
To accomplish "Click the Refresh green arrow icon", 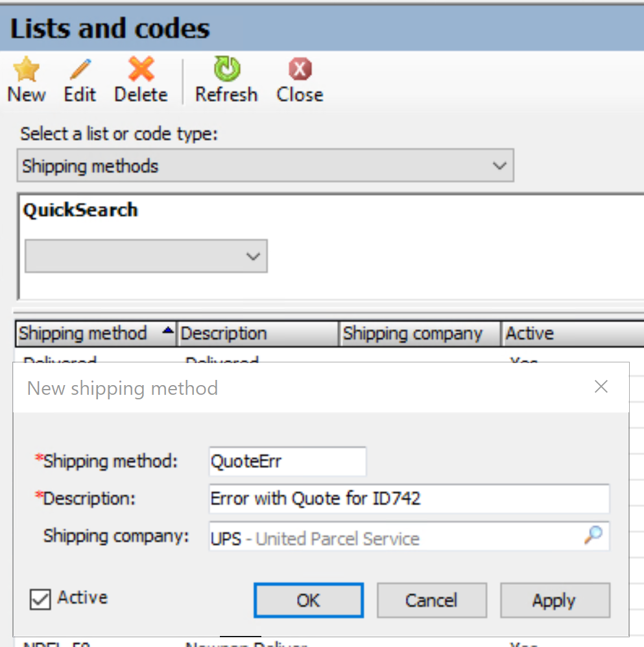I will tap(226, 69).
